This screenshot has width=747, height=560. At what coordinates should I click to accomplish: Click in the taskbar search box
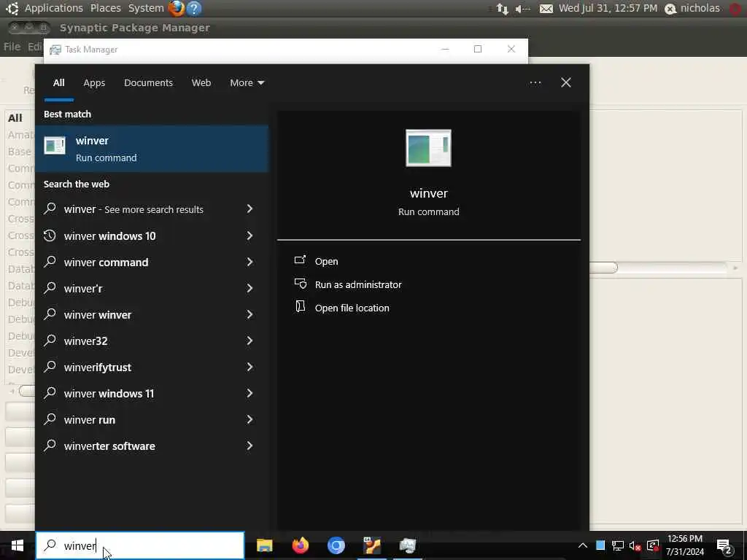140,545
